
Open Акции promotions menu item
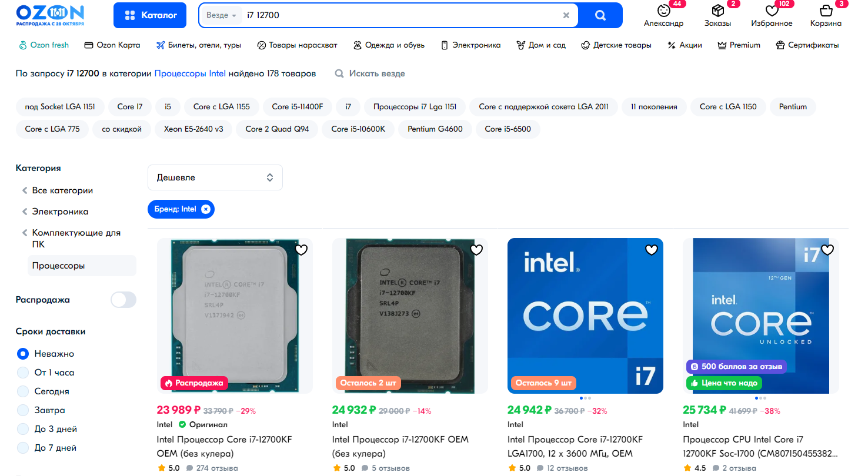point(685,45)
